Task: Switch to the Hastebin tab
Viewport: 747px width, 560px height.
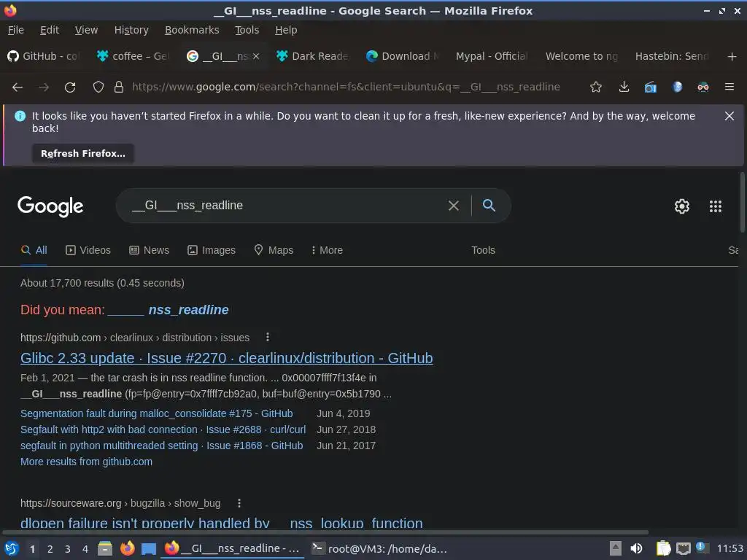Action: (x=671, y=56)
